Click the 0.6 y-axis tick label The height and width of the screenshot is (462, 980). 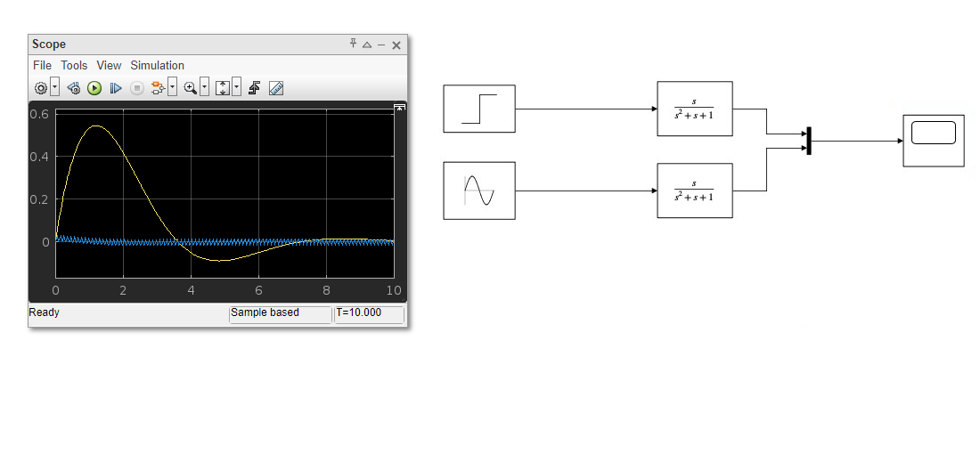click(x=39, y=114)
